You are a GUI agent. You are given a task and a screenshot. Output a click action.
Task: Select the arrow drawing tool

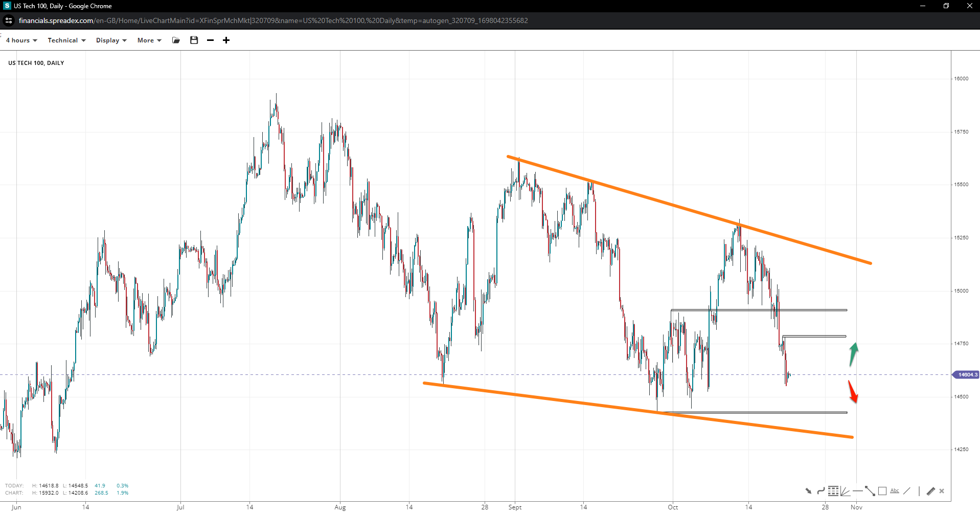[808, 491]
